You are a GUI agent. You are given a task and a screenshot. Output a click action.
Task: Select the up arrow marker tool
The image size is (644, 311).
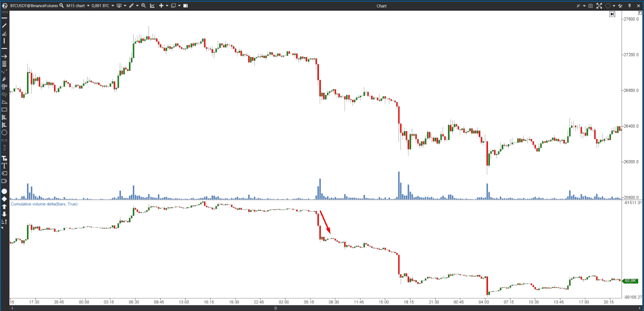coord(4,206)
